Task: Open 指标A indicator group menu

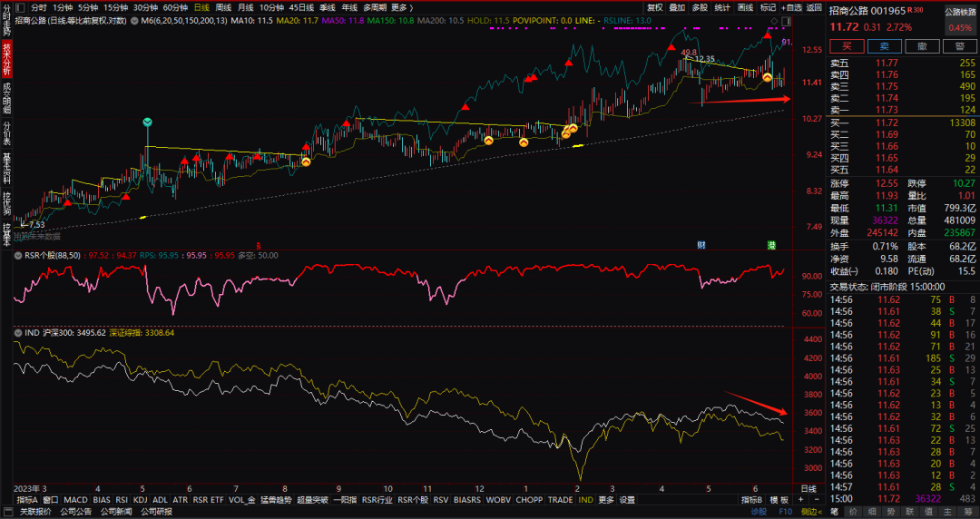Action: (x=27, y=500)
